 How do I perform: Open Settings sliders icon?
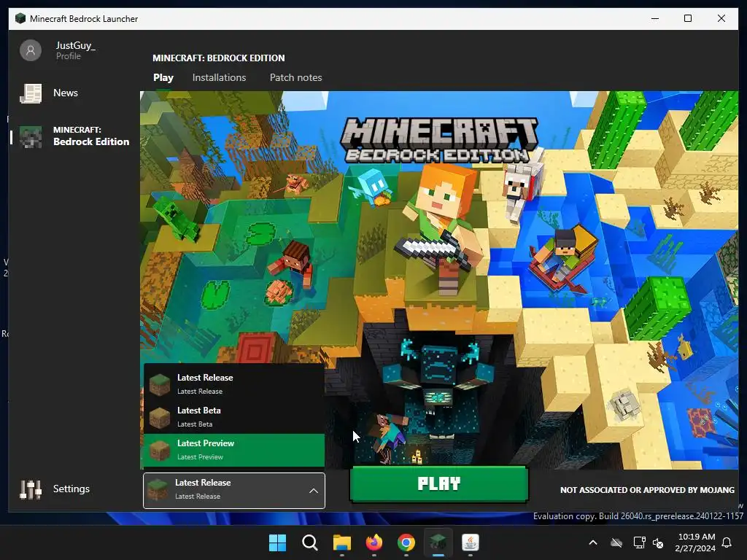31,489
